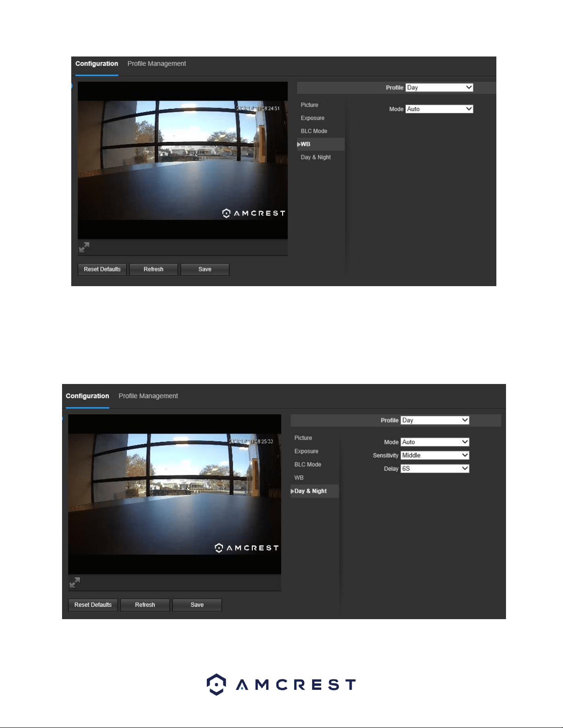The height and width of the screenshot is (728, 563).
Task: Select the highlighted WB item in the upper menu
Action: [x=321, y=144]
